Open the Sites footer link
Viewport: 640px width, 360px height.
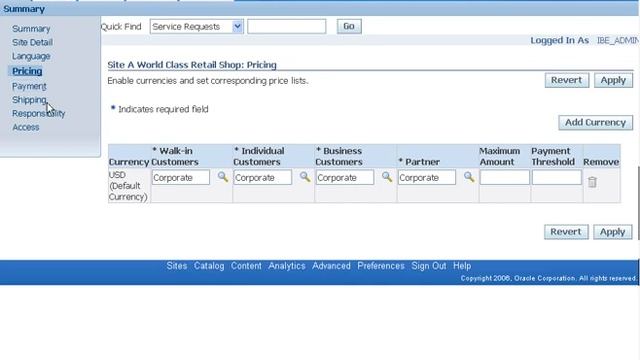pos(177,266)
